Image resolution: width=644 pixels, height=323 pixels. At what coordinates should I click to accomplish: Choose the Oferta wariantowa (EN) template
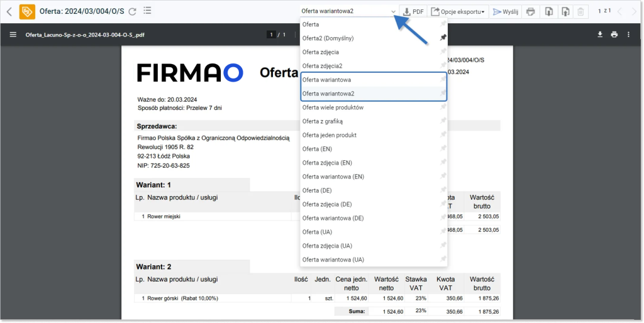click(333, 177)
